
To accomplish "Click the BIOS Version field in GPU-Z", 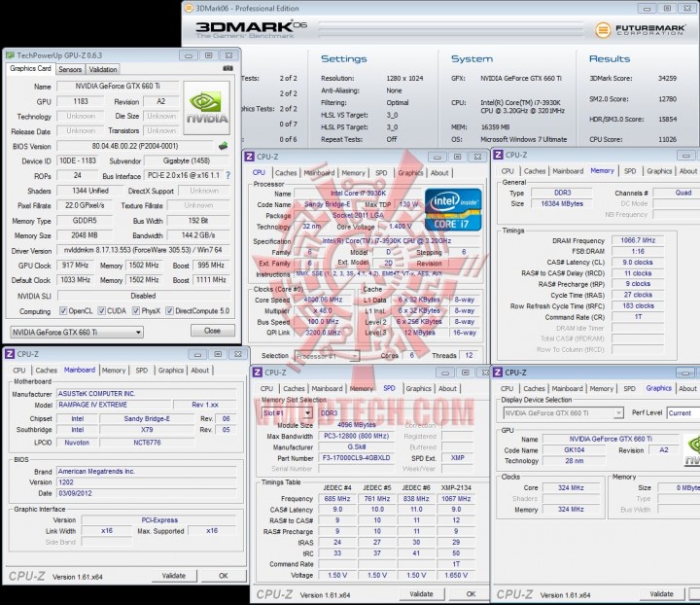I will (135, 146).
